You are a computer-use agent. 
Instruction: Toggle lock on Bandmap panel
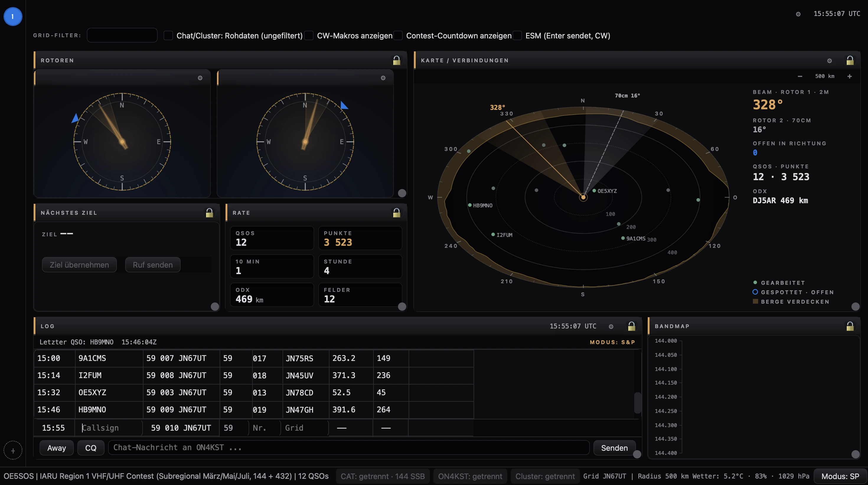click(x=850, y=326)
